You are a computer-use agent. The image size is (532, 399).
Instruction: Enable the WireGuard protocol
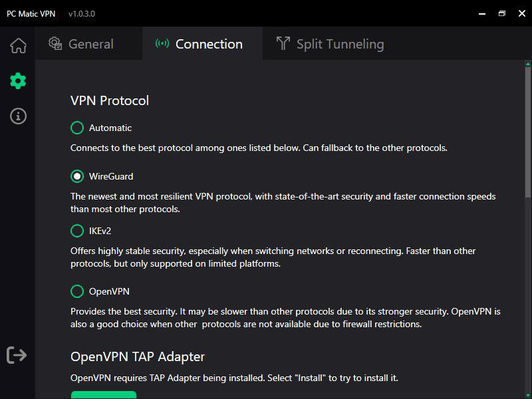(x=76, y=176)
